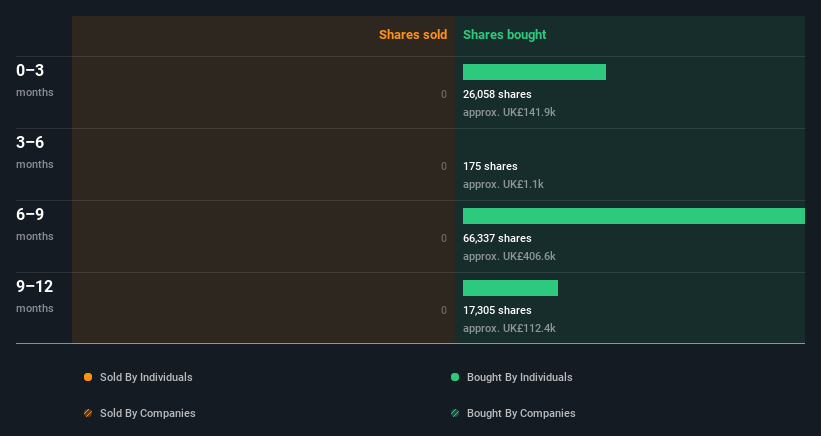This screenshot has width=821, height=436.
Task: Click the green bar for 6–9 months
Action: coord(634,216)
